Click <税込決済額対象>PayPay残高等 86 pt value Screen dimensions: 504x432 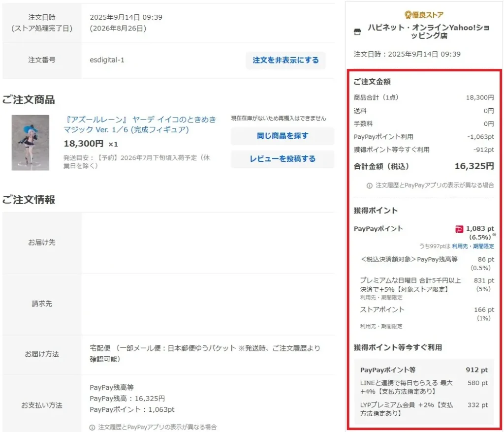point(486,259)
